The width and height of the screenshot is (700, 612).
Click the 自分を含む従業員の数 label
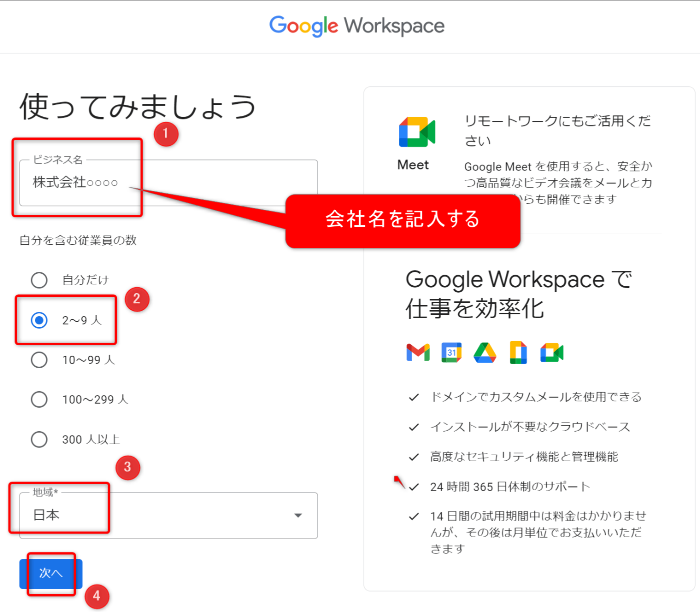(x=78, y=240)
